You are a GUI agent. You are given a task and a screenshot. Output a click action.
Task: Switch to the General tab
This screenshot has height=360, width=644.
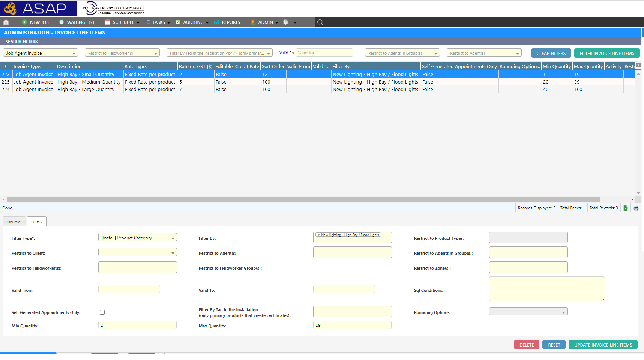(14, 222)
